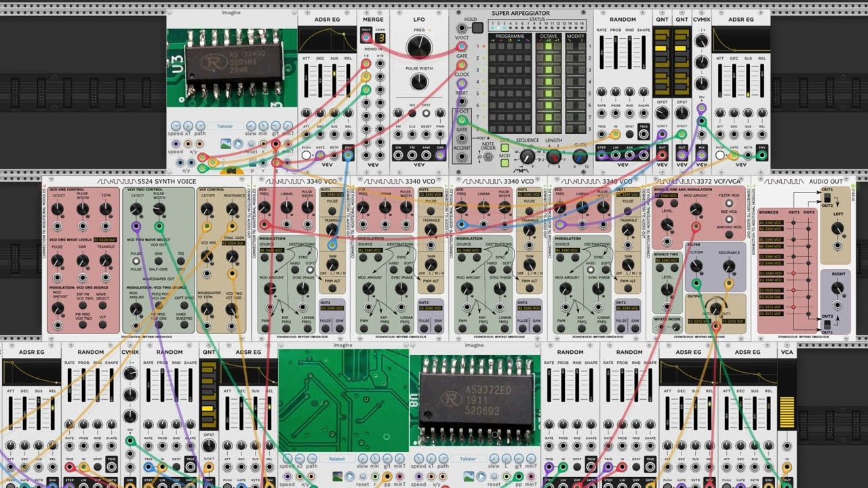Click the RESONANCE knob on 3372 VCF/VCA
Viewport: 868px width, 488px height.
729,266
